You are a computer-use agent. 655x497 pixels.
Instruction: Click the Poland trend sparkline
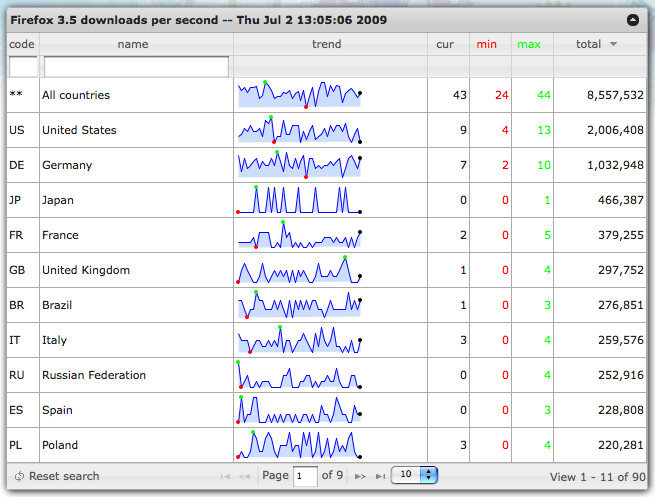(x=299, y=445)
